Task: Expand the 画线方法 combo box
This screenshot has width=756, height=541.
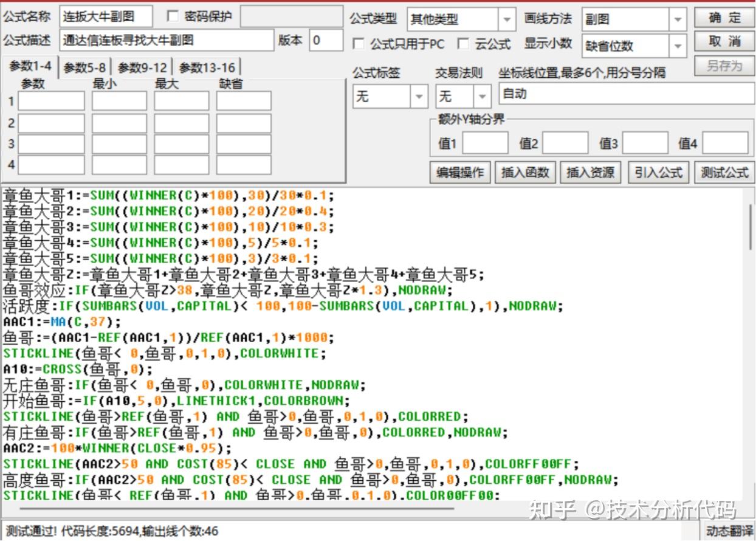Action: coord(678,19)
